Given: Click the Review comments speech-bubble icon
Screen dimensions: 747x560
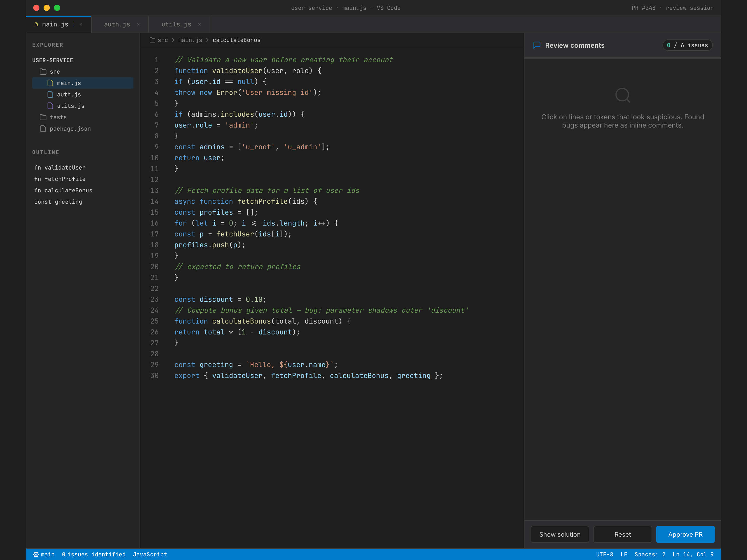Looking at the screenshot, I should click(x=537, y=45).
